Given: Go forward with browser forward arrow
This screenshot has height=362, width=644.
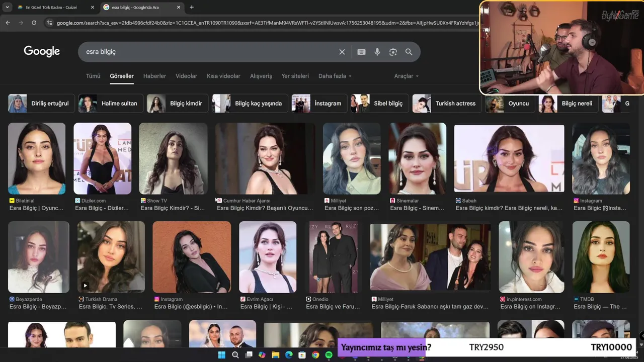Looking at the screenshot, I should click(21, 23).
